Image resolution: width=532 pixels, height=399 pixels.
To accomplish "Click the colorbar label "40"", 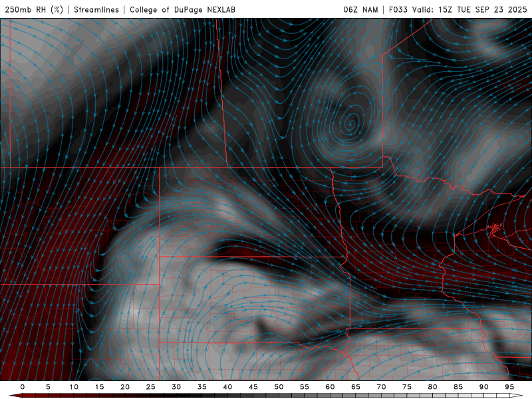I will 227,387.
